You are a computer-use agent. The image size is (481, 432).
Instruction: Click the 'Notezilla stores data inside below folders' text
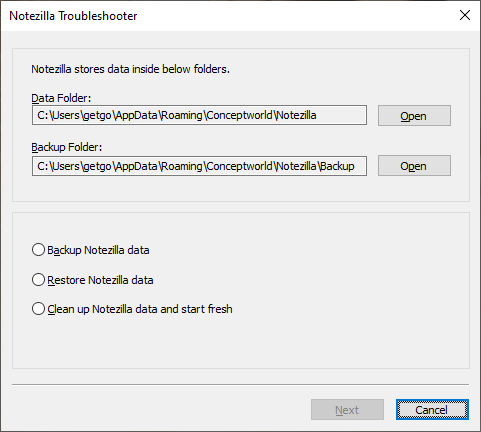(130, 69)
